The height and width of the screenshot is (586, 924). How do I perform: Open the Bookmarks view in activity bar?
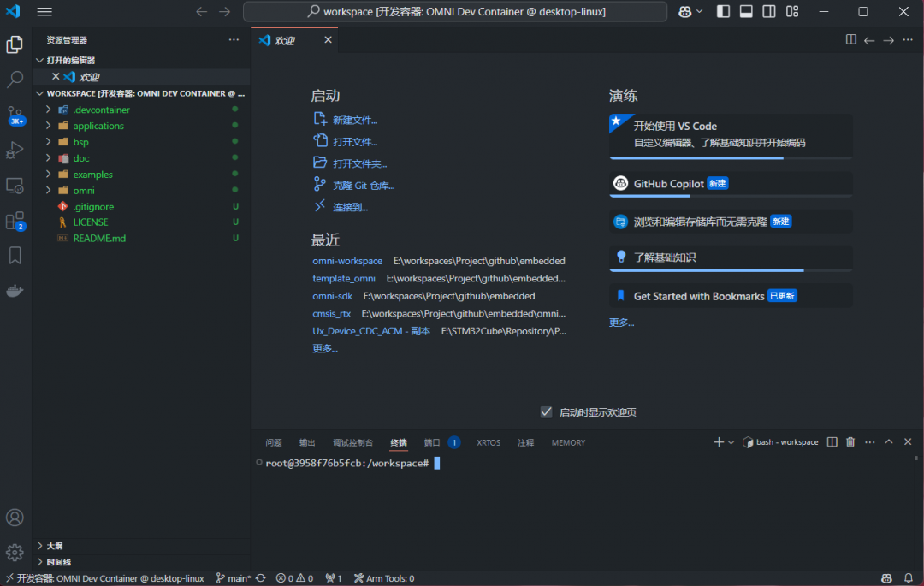pyautogui.click(x=15, y=256)
